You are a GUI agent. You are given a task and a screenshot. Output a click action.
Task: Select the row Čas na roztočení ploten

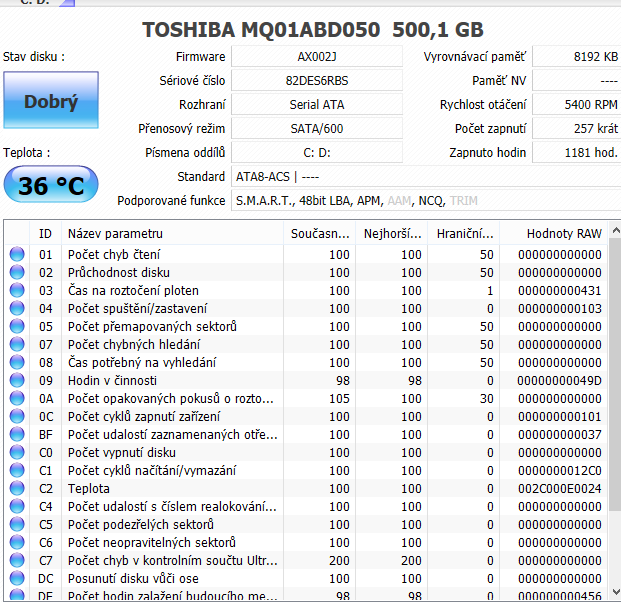pos(306,290)
